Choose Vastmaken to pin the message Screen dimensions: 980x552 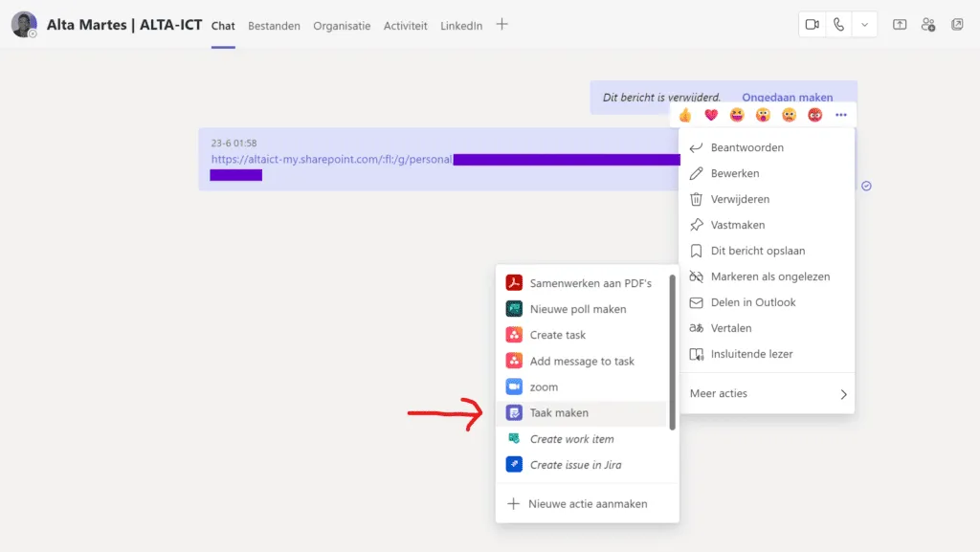737,225
